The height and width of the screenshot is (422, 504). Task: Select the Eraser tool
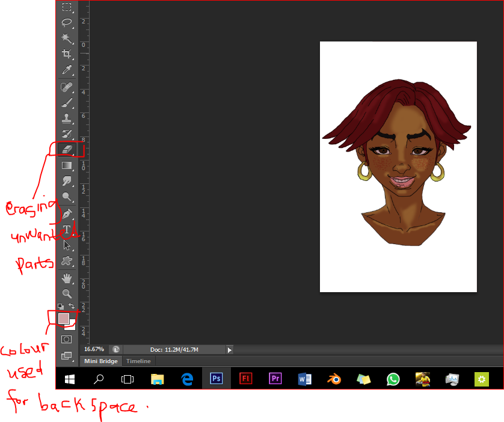[x=67, y=149]
